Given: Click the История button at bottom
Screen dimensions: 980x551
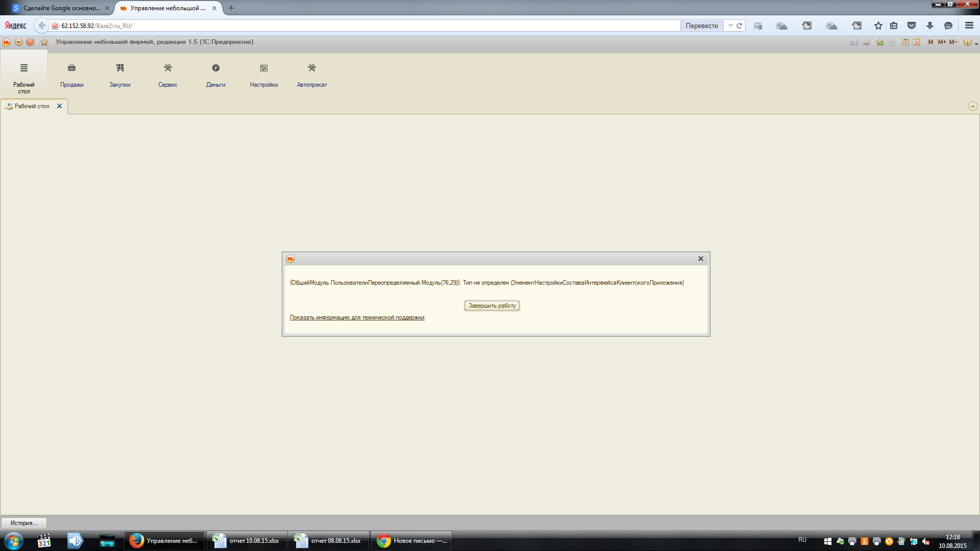Looking at the screenshot, I should 23,523.
